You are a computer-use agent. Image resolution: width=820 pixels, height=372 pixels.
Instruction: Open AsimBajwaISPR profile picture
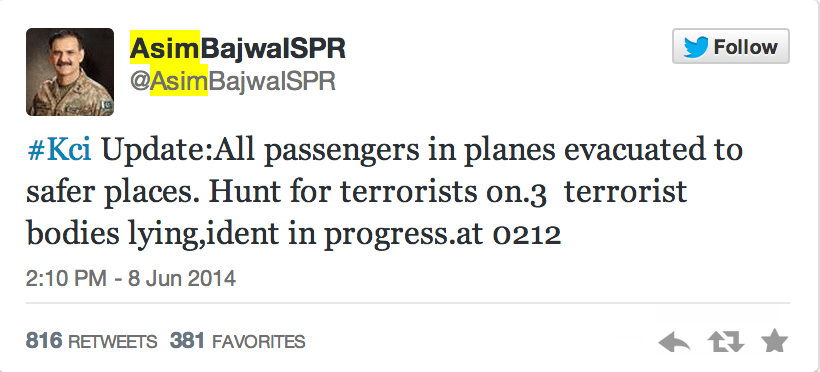click(x=70, y=72)
